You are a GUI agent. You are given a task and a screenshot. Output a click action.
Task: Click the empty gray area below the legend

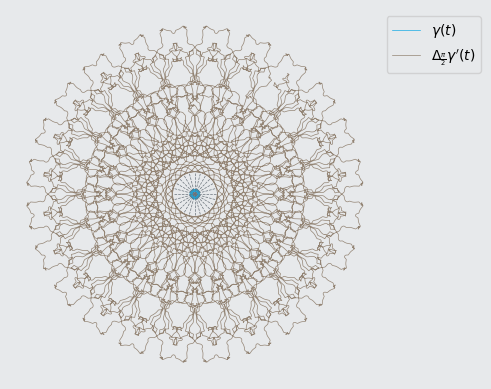[x=433, y=200]
